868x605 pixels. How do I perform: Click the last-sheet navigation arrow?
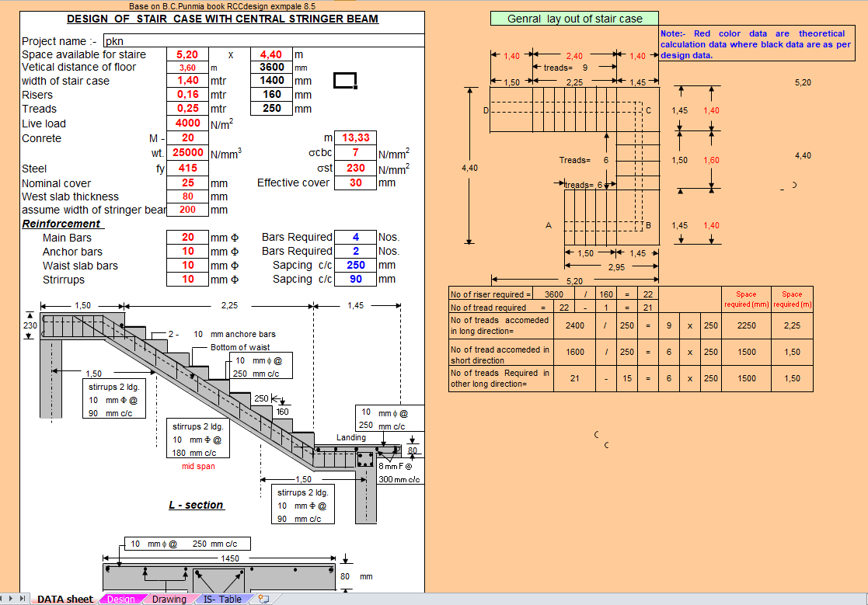pos(22,598)
